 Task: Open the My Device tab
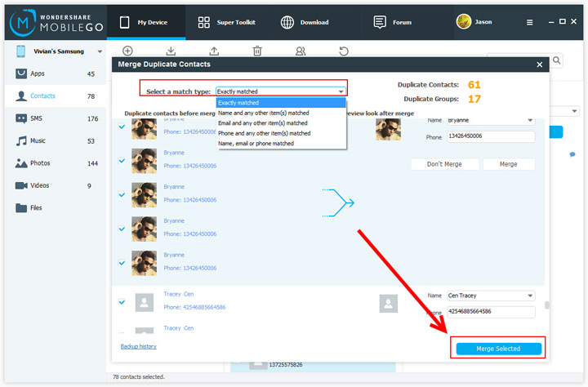146,23
